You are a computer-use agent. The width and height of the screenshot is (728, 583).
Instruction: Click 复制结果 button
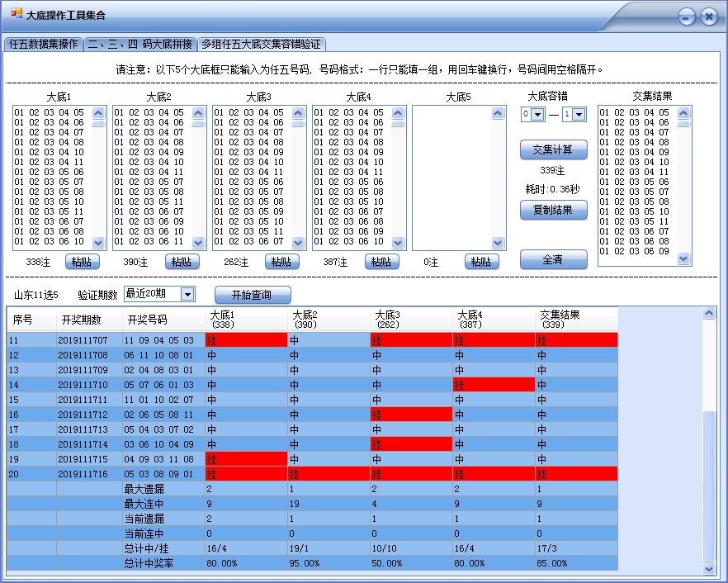(x=553, y=210)
